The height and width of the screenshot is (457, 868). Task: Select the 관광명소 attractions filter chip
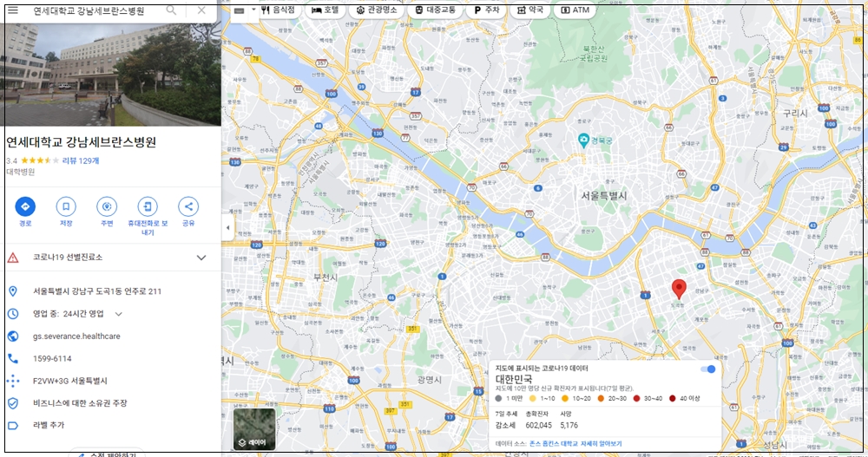(377, 10)
